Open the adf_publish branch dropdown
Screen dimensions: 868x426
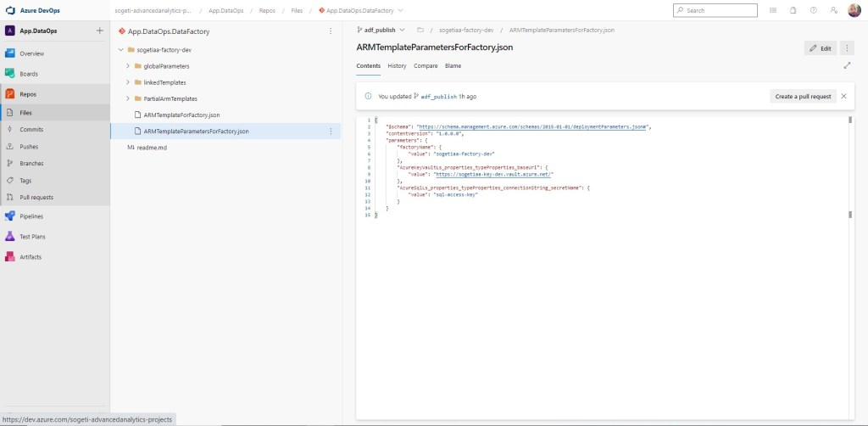[381, 30]
